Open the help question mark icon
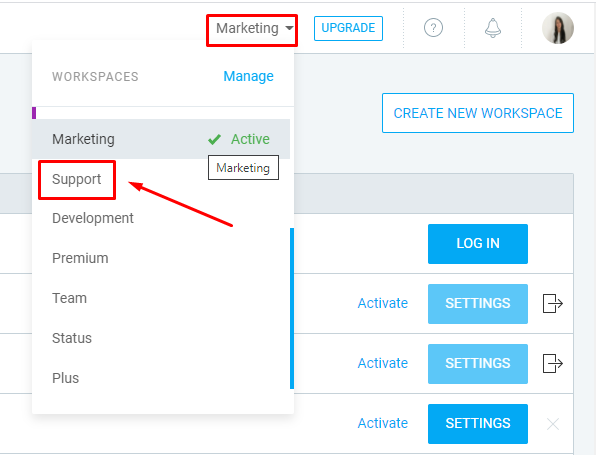Image resolution: width=596 pixels, height=455 pixels. (433, 28)
